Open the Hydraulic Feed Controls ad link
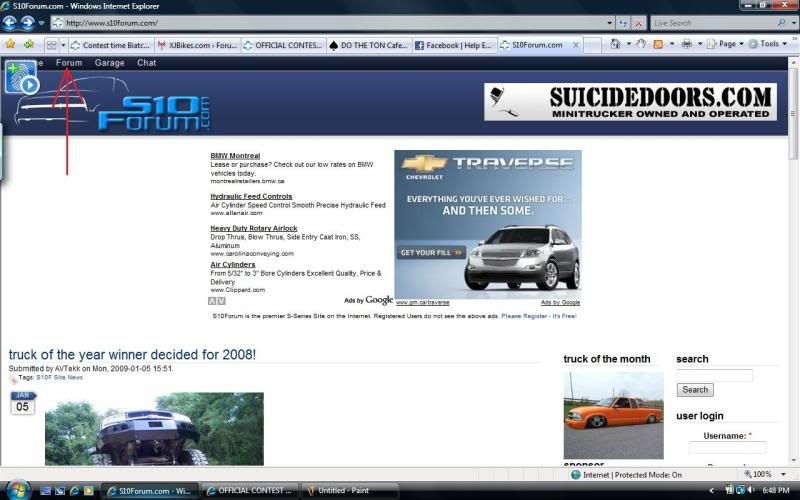This screenshot has height=500, width=800. click(x=251, y=196)
